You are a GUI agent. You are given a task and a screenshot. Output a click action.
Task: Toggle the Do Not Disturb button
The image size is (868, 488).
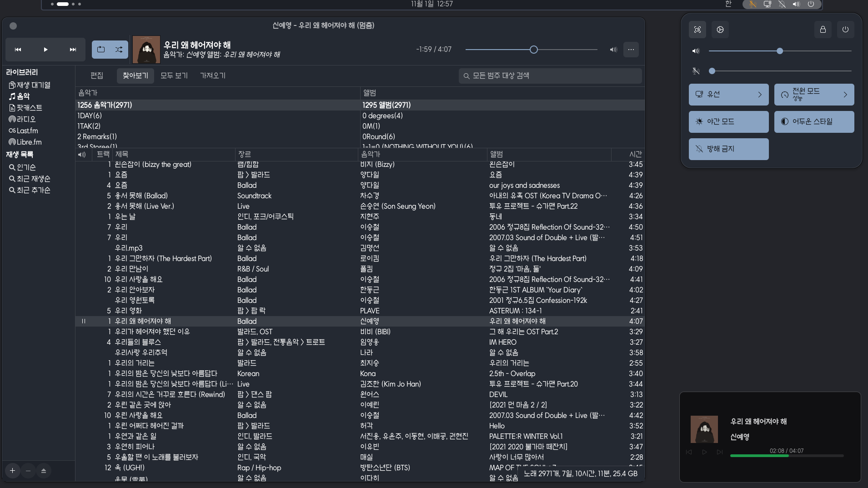click(728, 149)
